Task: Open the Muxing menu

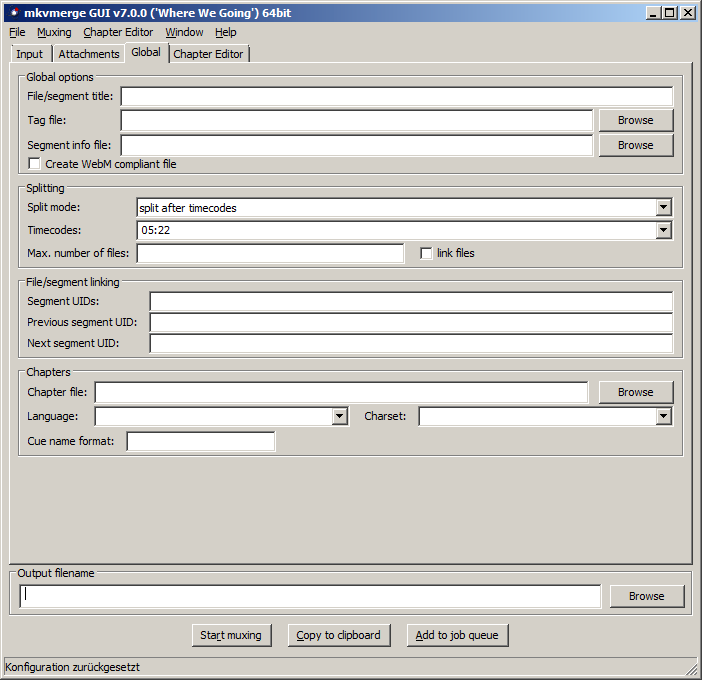Action: (x=54, y=32)
